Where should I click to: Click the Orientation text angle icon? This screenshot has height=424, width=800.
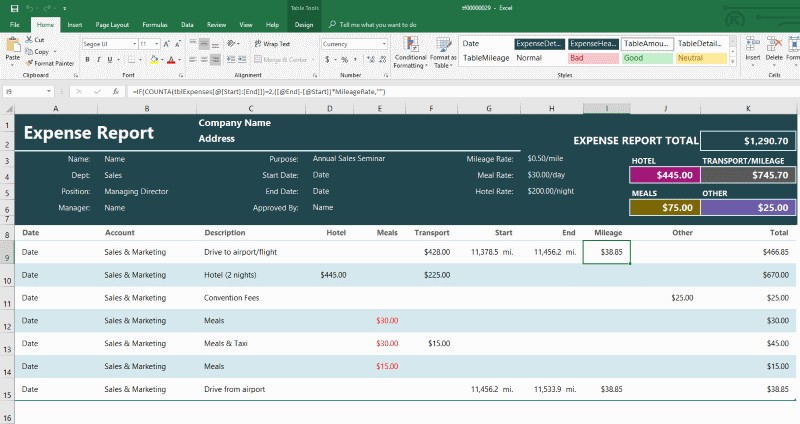click(x=232, y=44)
